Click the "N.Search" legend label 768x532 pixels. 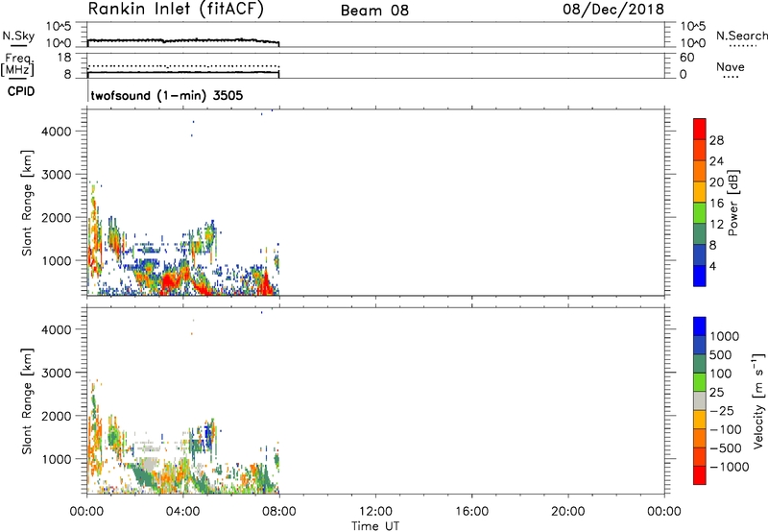[x=741, y=36]
